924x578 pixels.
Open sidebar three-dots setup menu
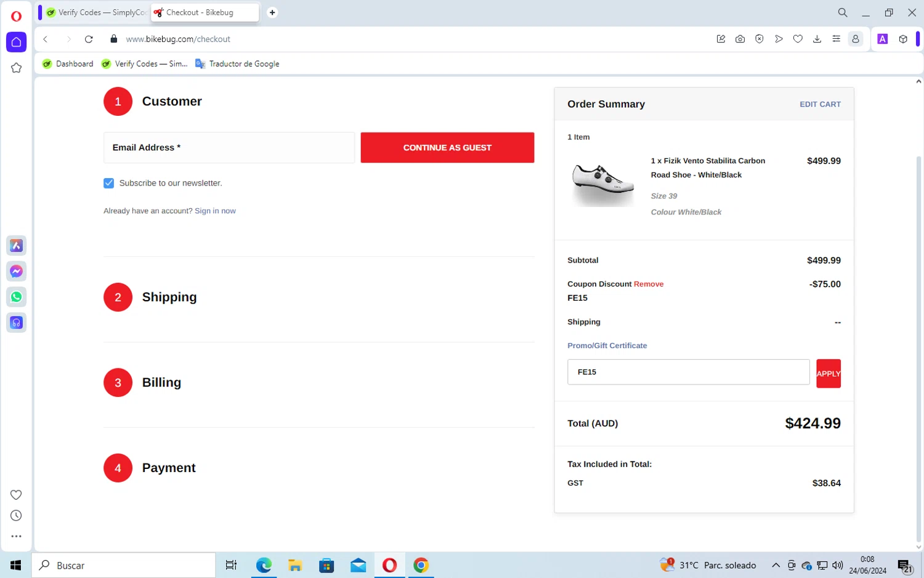click(16, 536)
